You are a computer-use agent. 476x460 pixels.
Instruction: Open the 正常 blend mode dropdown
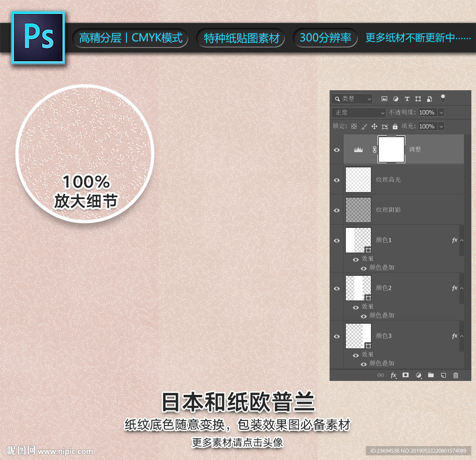[x=358, y=113]
